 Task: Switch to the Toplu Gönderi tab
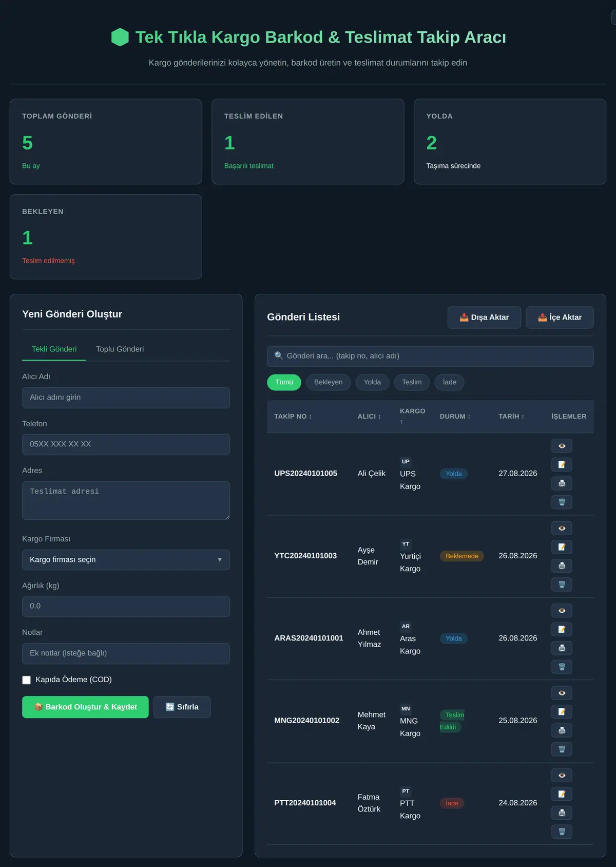[x=120, y=349]
